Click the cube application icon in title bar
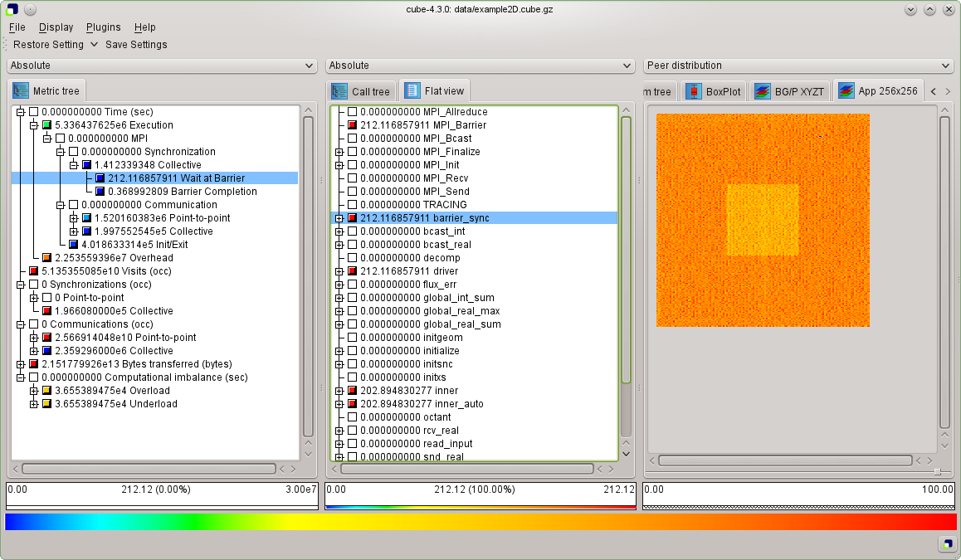The width and height of the screenshot is (961, 560). 12,9
